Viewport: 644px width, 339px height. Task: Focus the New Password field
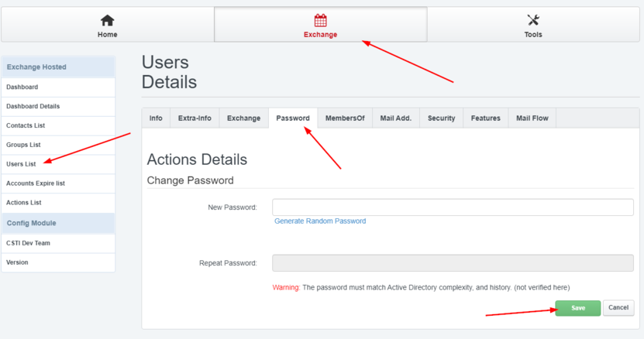click(453, 207)
